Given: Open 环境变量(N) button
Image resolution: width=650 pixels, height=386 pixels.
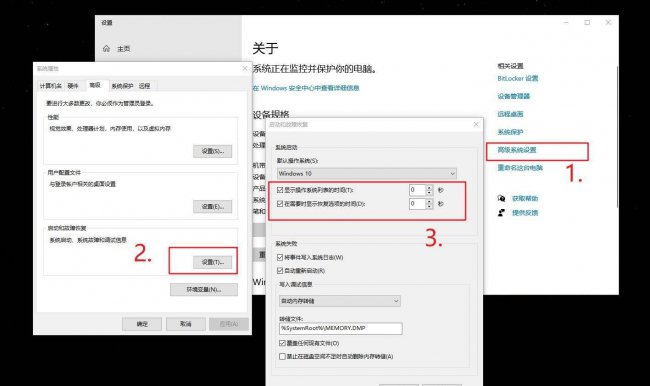Looking at the screenshot, I should tap(204, 289).
